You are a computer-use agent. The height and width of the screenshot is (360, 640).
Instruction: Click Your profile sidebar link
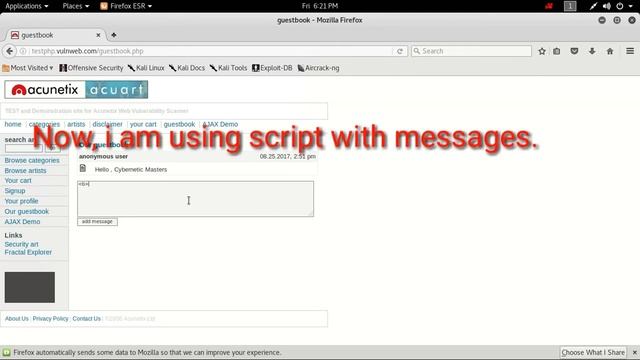click(21, 201)
